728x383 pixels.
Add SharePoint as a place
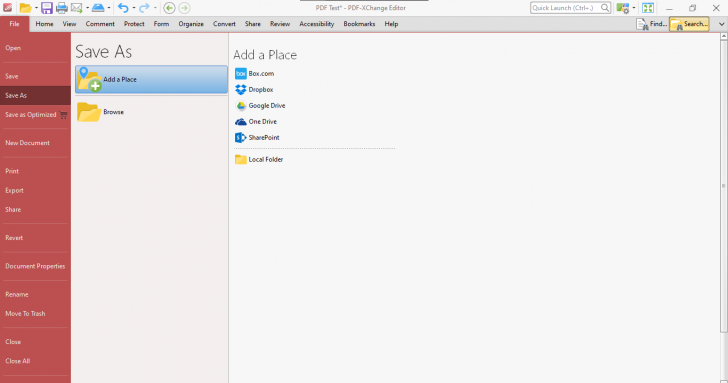[x=257, y=137]
